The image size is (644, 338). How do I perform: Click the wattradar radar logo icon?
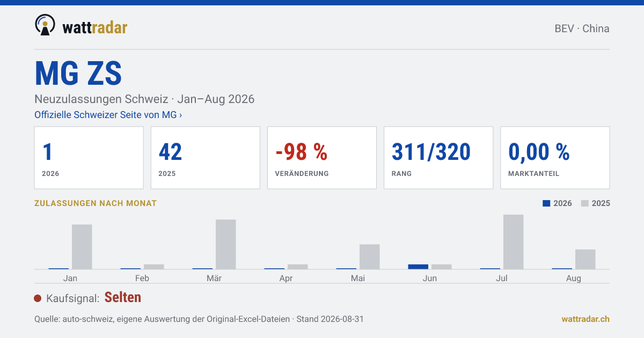(45, 25)
